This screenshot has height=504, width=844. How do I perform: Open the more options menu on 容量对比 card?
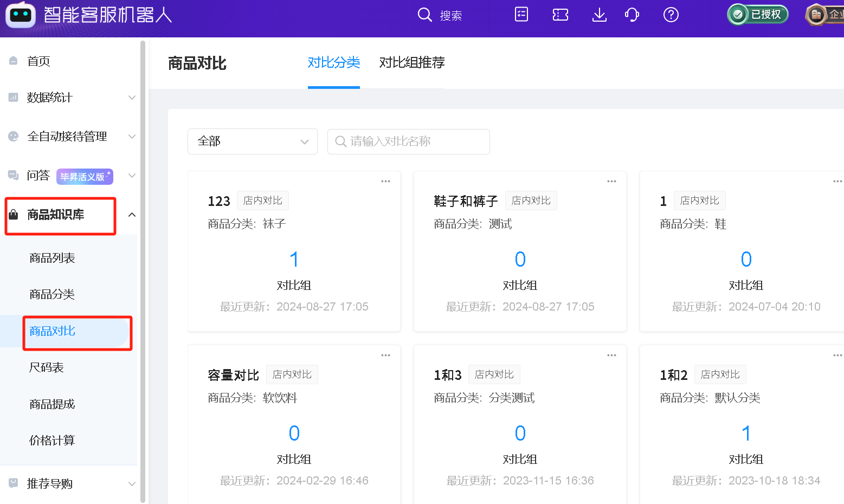386,356
